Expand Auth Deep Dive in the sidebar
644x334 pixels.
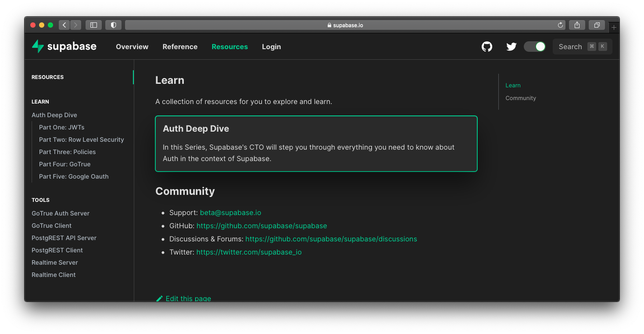tap(54, 115)
